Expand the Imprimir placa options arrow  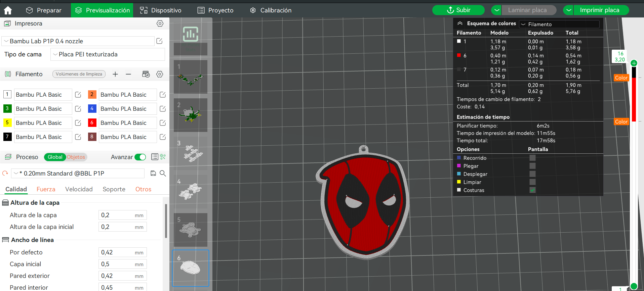click(x=568, y=10)
